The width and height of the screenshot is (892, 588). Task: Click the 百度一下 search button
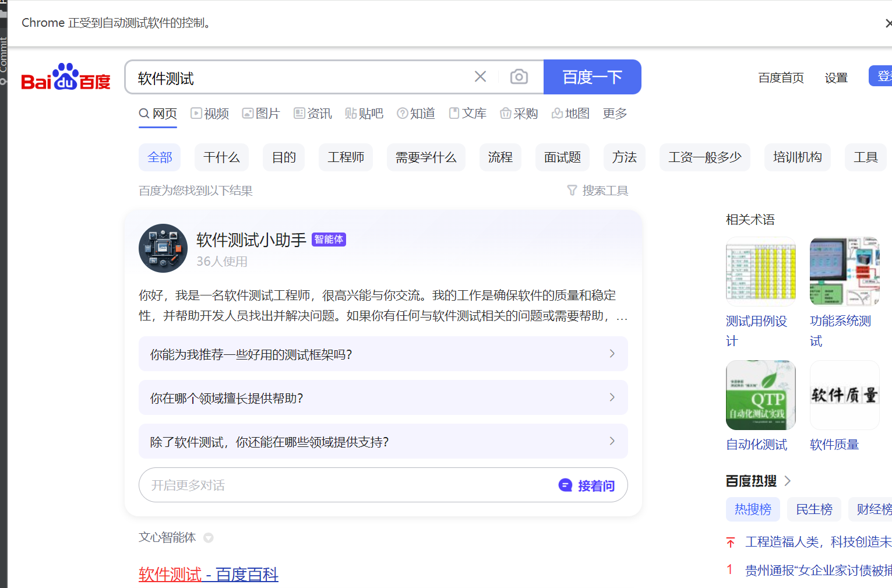(593, 77)
